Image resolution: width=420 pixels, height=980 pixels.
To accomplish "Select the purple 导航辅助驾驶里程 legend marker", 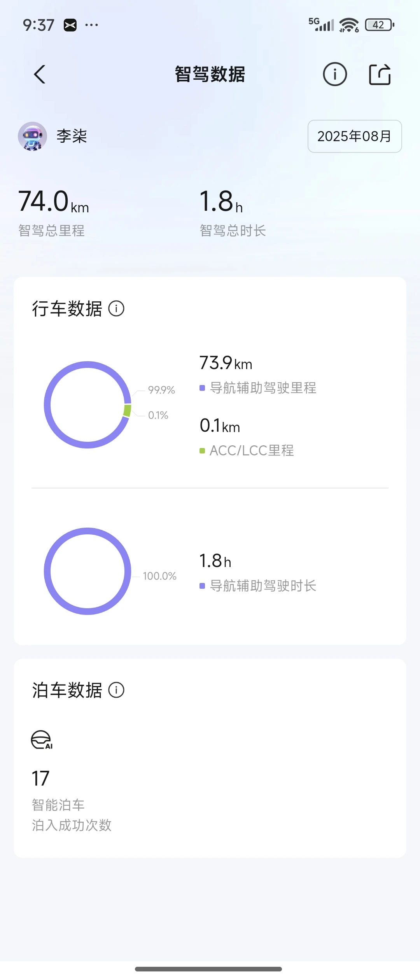I will click(202, 388).
